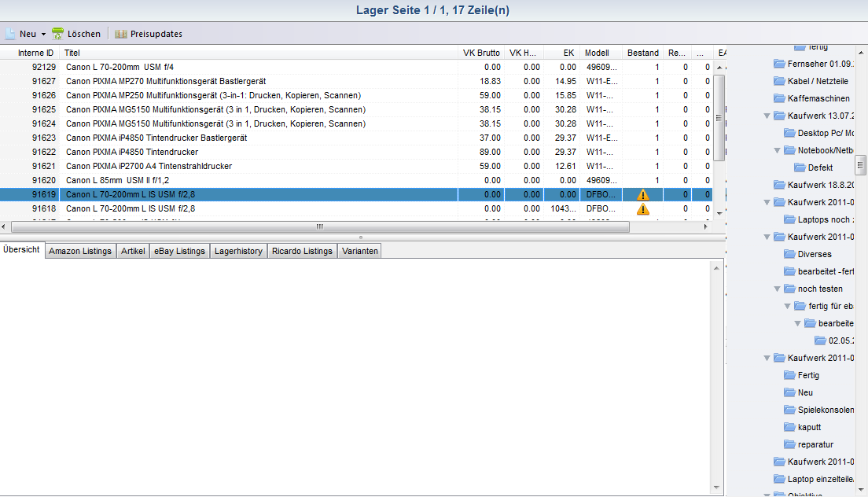Open the eBay Listings tab

pos(179,251)
